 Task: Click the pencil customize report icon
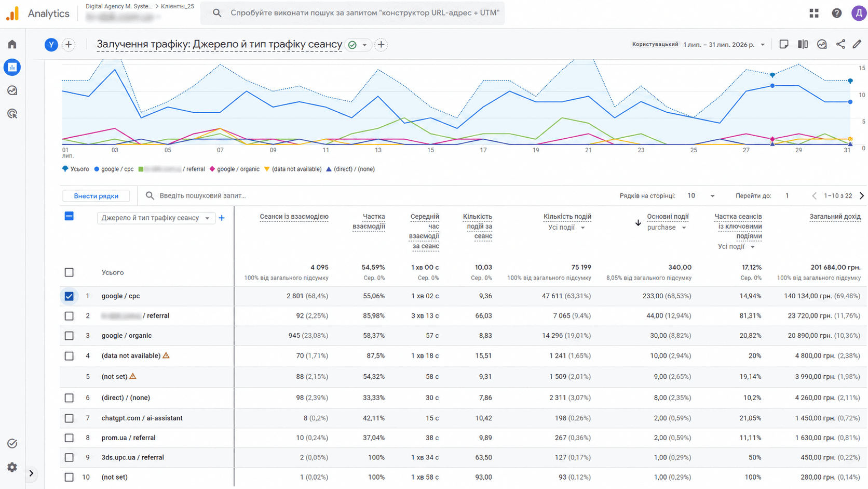pyautogui.click(x=857, y=44)
